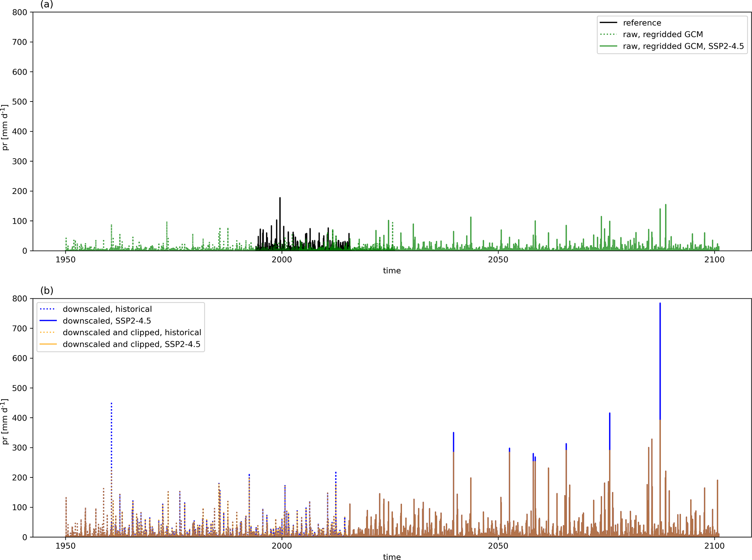
Task: Click orange 'downscaled and clipped, SSP2-4.5' legend line
Action: click(48, 344)
